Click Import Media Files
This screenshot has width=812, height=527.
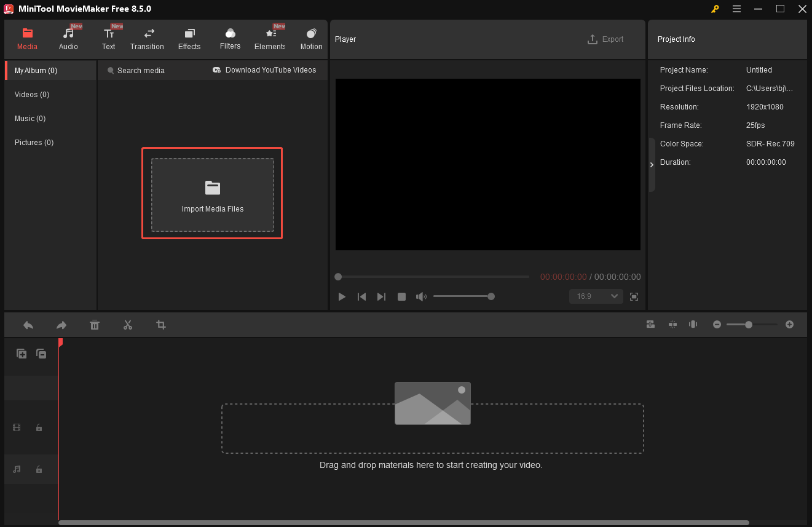click(x=212, y=193)
